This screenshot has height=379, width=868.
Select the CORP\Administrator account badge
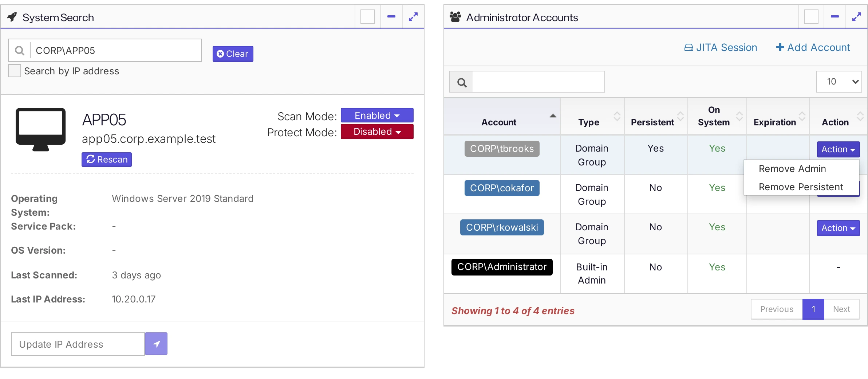502,267
